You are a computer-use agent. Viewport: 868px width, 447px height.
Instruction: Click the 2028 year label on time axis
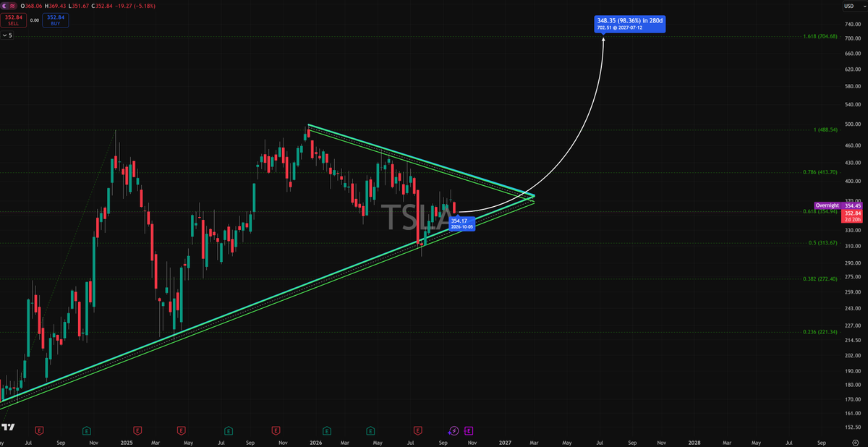point(694,441)
